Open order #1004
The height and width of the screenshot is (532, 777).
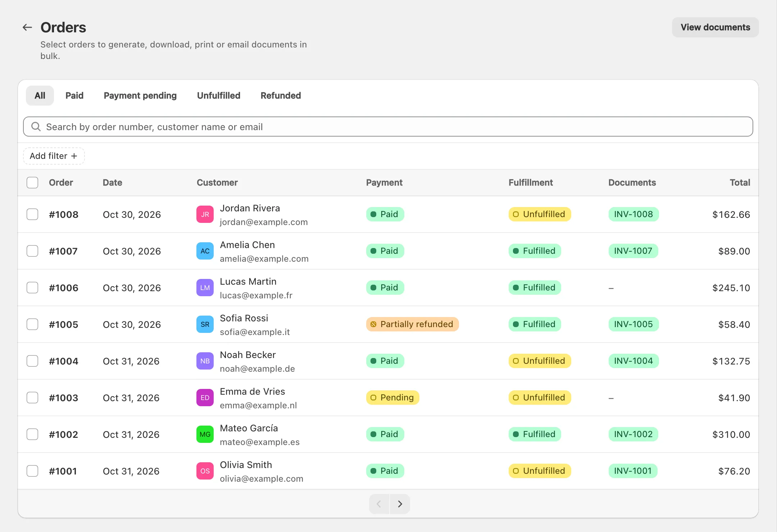pos(64,361)
